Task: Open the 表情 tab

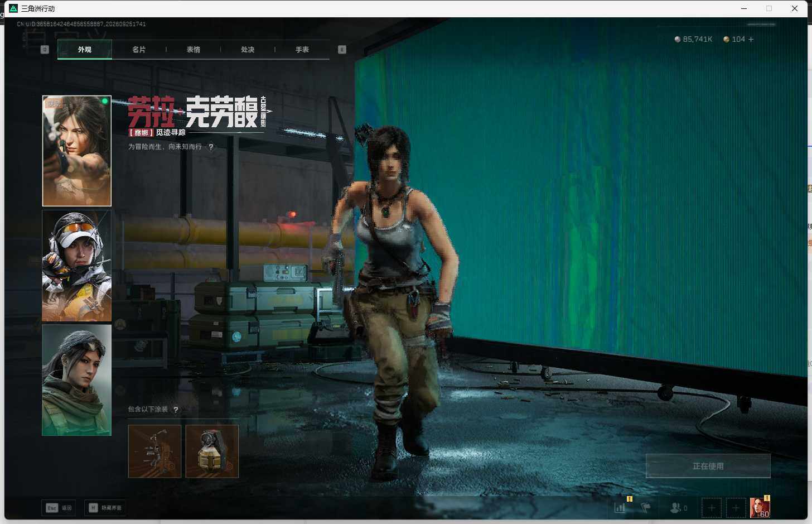Action: 194,50
